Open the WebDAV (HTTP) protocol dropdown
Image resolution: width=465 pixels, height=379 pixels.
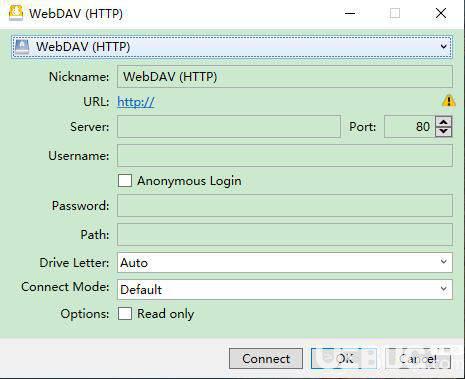(x=232, y=47)
